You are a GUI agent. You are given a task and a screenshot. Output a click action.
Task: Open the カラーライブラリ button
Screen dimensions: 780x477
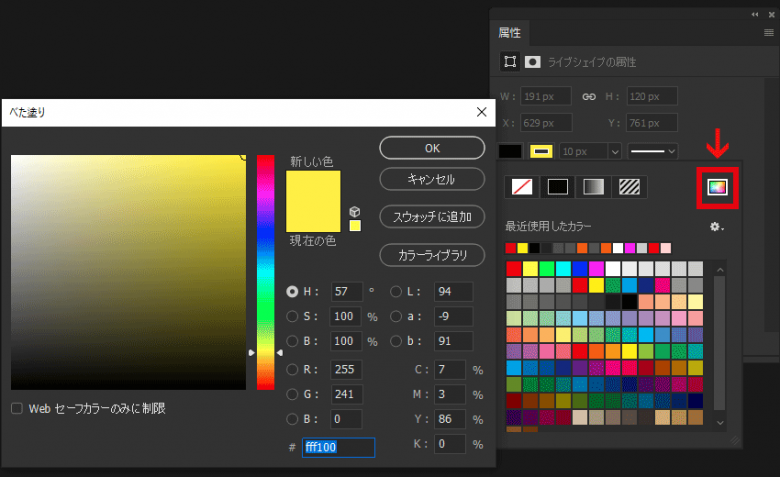point(432,255)
